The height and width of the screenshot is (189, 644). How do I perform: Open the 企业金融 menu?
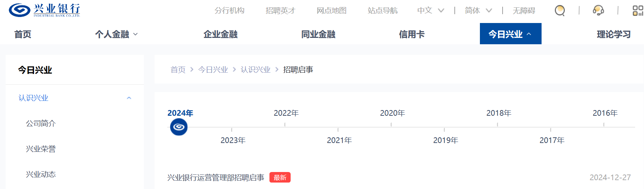[220, 34]
